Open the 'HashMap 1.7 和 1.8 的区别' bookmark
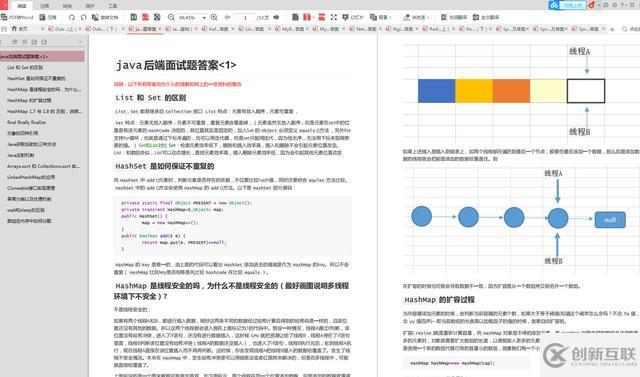The height and width of the screenshot is (377, 640). (x=44, y=111)
